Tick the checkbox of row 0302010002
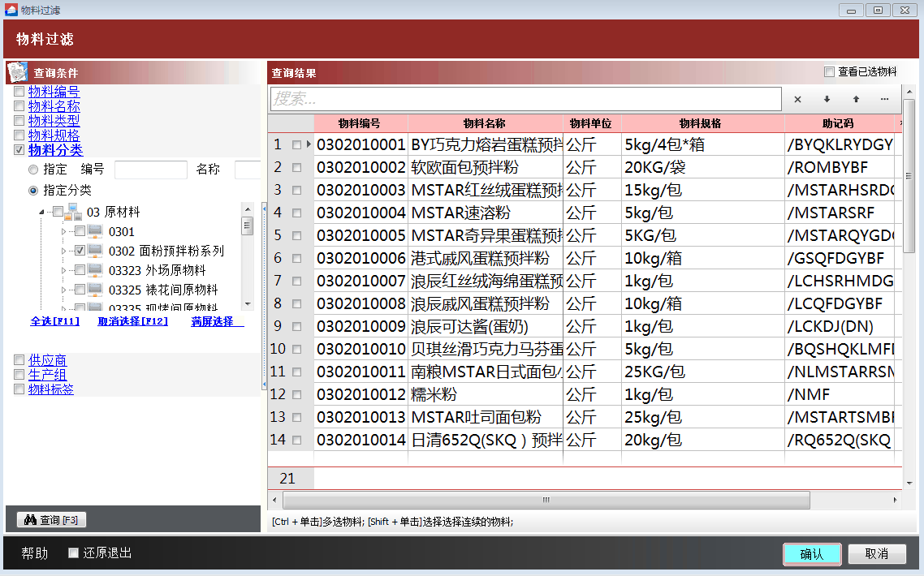Image resolution: width=924 pixels, height=576 pixels. [x=296, y=167]
